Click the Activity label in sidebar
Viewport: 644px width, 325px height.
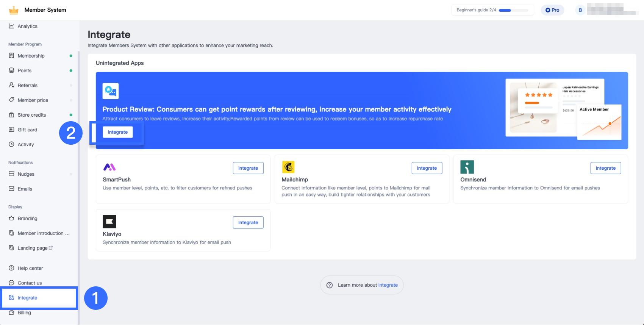pyautogui.click(x=26, y=144)
